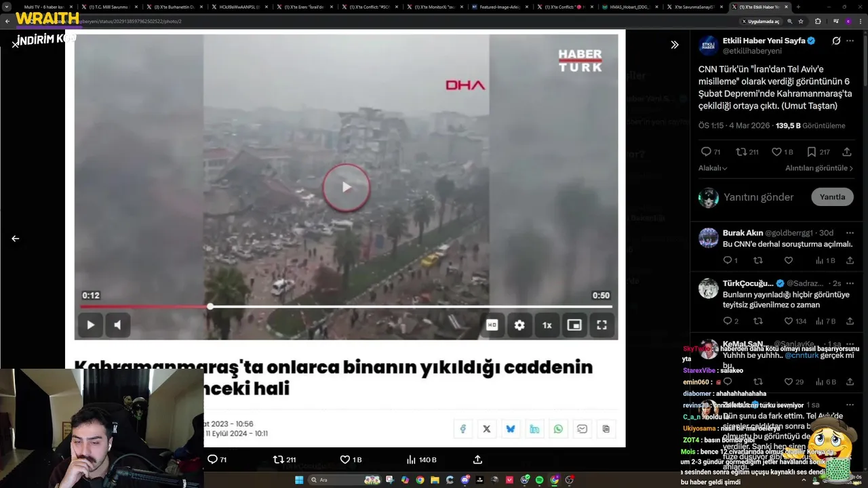The height and width of the screenshot is (488, 868).
Task: Open TürkÇocuğu profile name
Action: click(748, 283)
